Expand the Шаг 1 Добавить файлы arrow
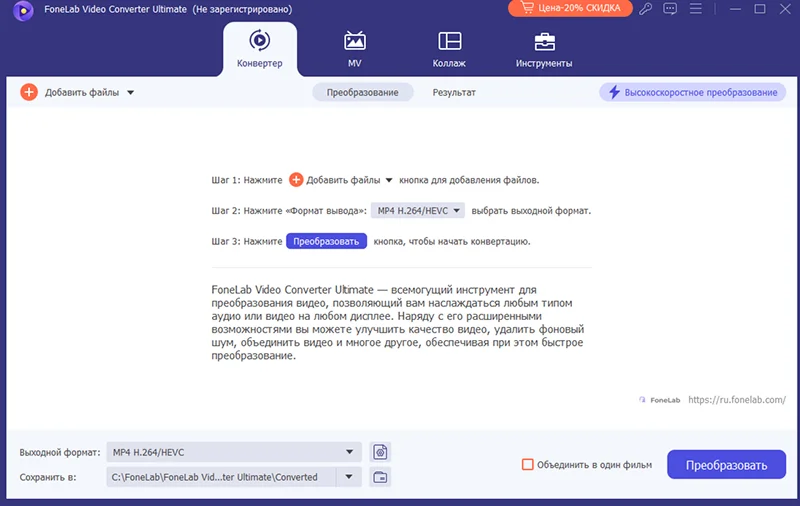The height and width of the screenshot is (506, 800). point(389,180)
